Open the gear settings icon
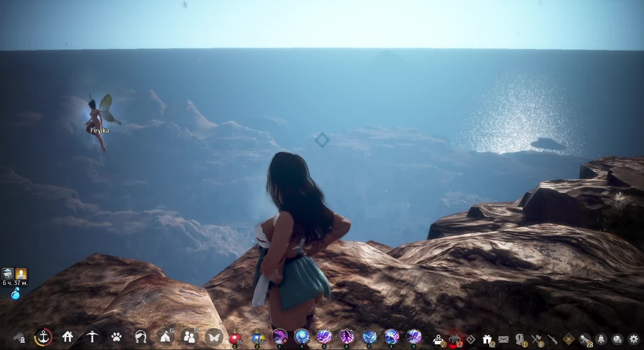 click(633, 339)
